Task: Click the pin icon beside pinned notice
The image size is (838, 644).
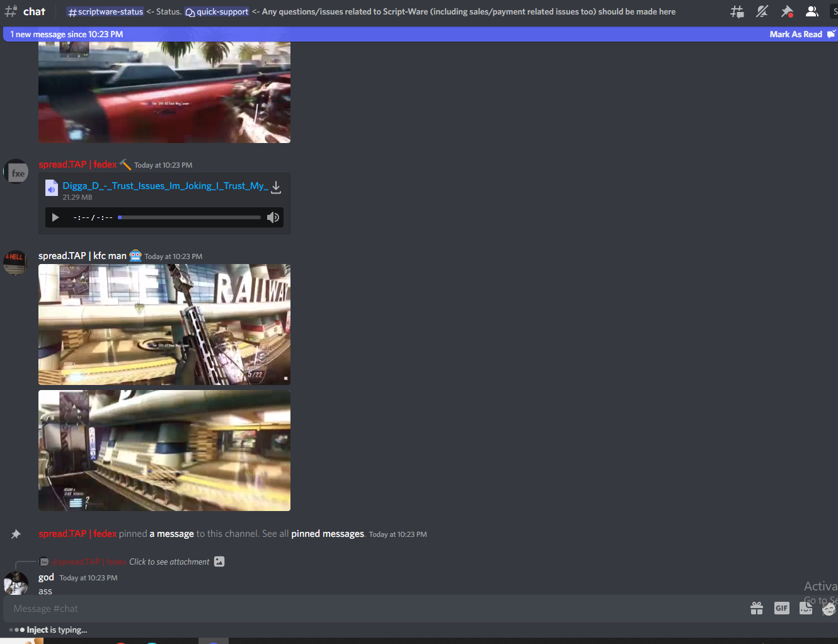Action: tap(16, 534)
